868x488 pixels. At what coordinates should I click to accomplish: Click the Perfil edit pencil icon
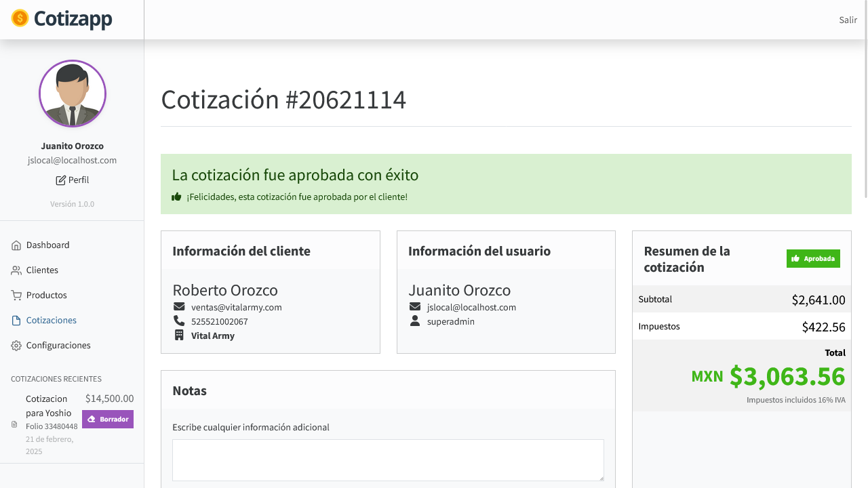click(x=61, y=180)
